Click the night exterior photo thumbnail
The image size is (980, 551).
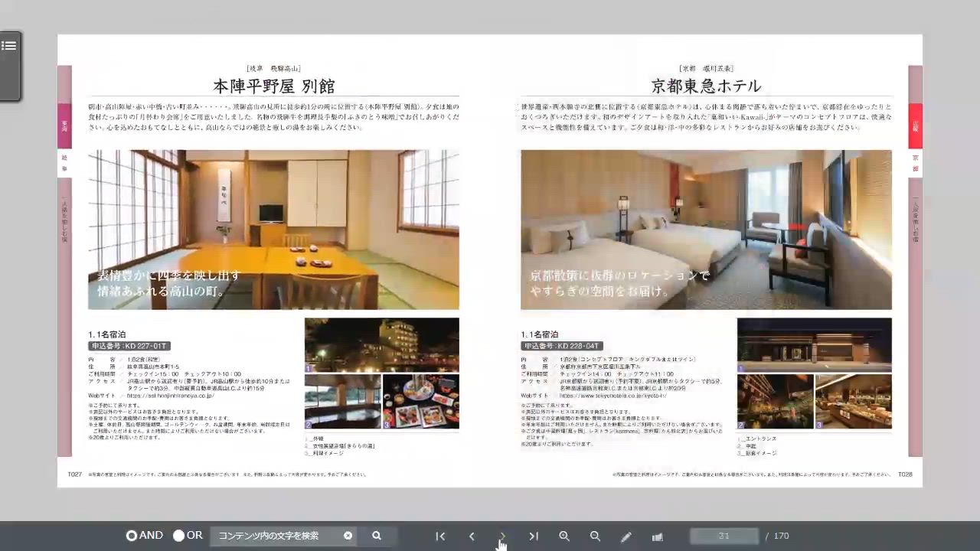point(381,344)
